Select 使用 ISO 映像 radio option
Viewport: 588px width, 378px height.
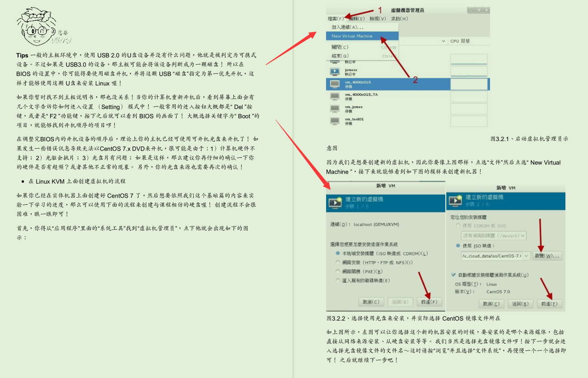pos(458,246)
